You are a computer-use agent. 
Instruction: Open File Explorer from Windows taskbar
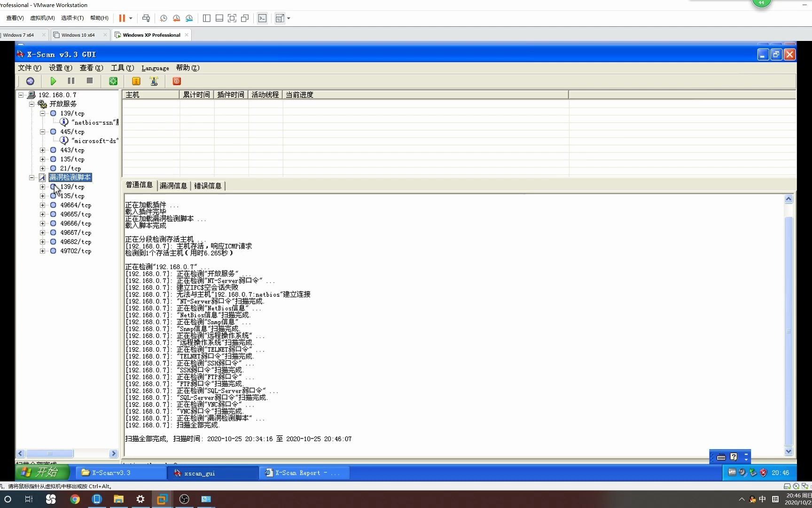click(x=118, y=499)
